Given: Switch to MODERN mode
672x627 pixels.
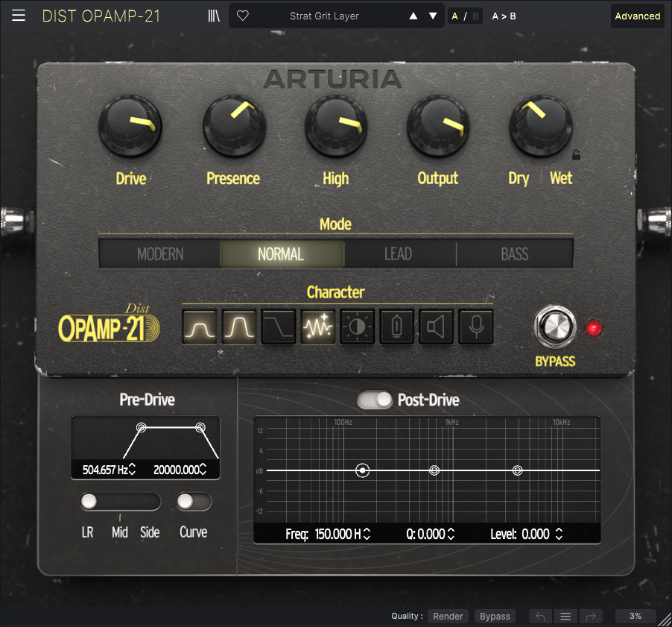Looking at the screenshot, I should pos(160,254).
